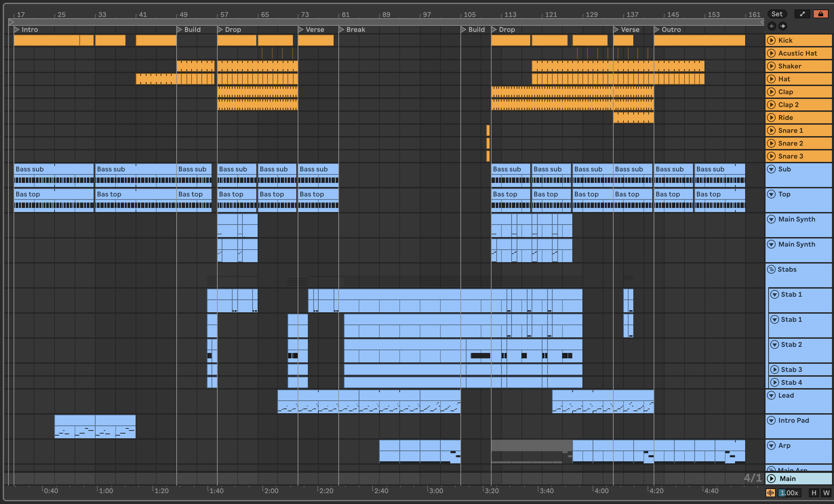Unfold the Stab 3 track
This screenshot has width=834, height=504.
[774, 370]
